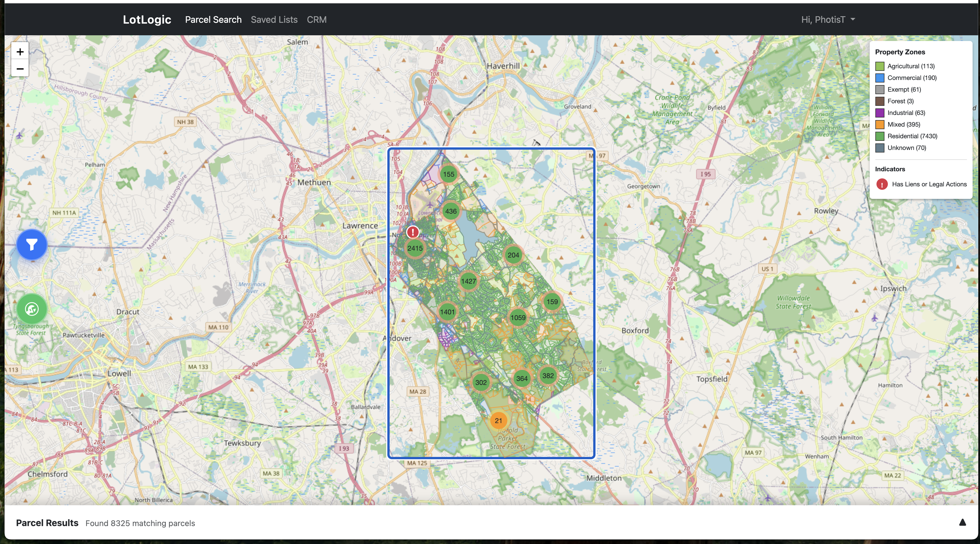Click the blue filter funnel button
The width and height of the screenshot is (980, 544).
32,244
